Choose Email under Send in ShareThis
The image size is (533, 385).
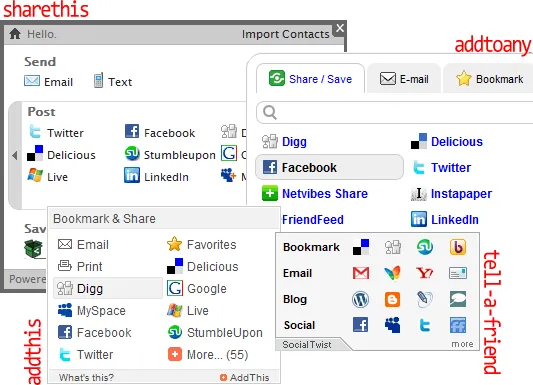(x=49, y=82)
